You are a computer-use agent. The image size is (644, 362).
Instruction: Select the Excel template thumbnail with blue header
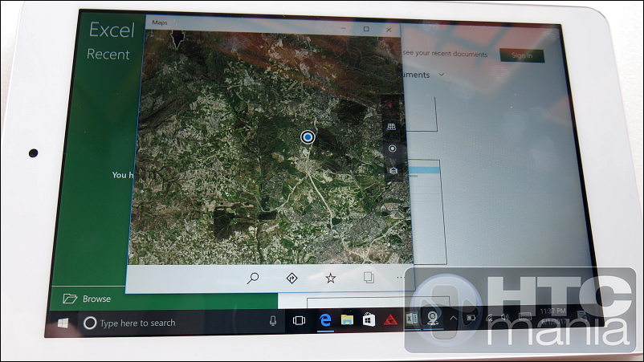pyautogui.click(x=427, y=211)
